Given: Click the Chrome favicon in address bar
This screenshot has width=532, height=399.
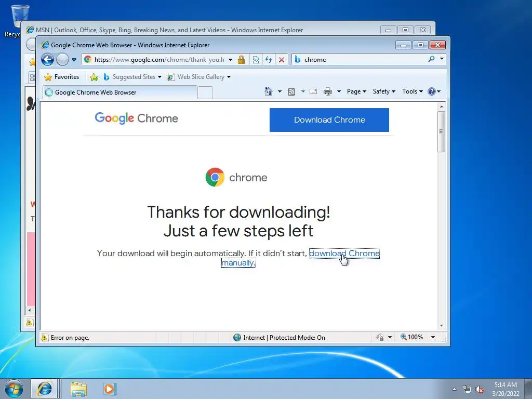Looking at the screenshot, I should [87, 59].
